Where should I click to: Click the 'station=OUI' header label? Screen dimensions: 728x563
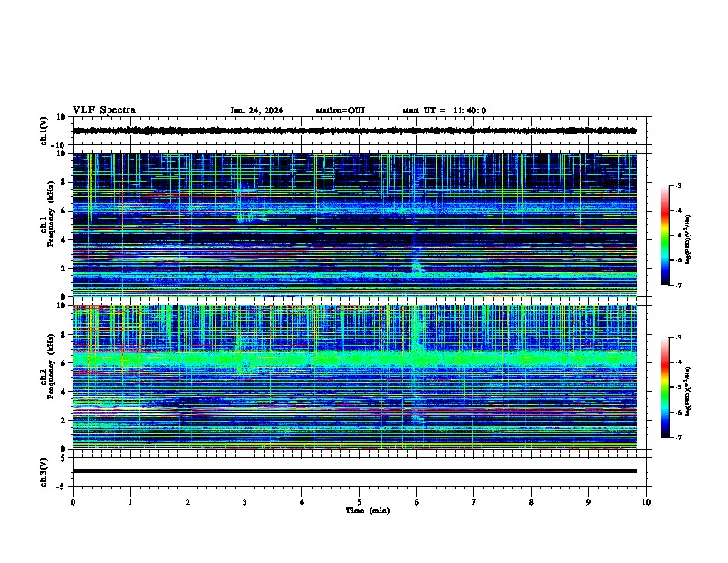click(340, 110)
